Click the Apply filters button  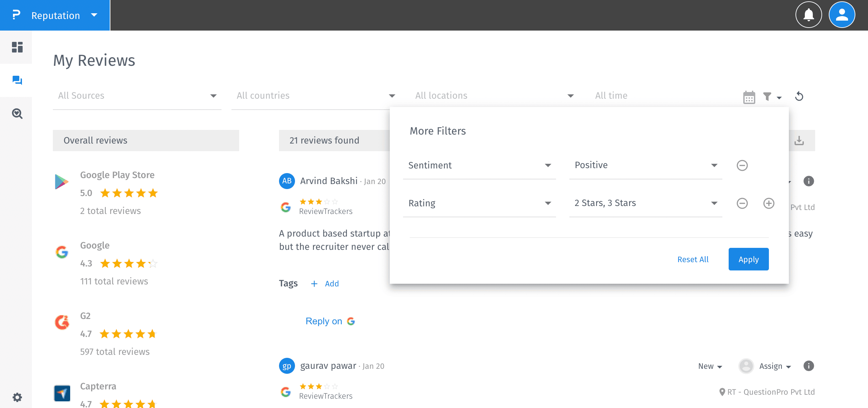[748, 259]
